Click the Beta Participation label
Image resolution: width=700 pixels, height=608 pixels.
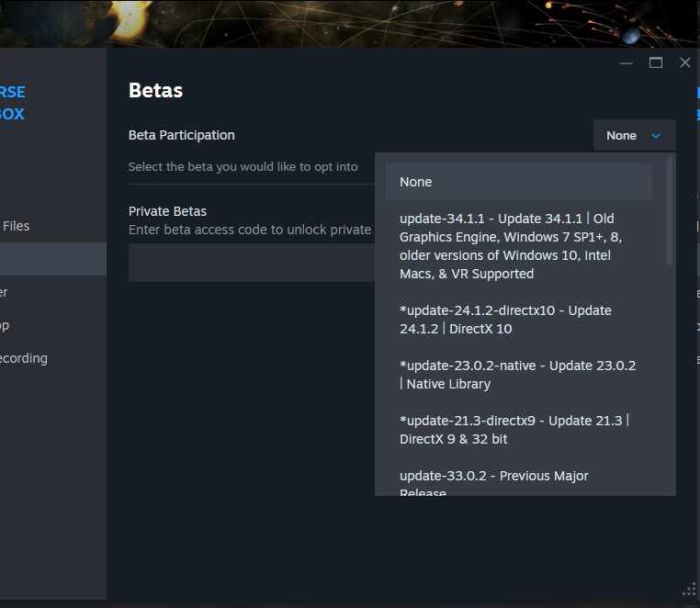[x=181, y=135]
